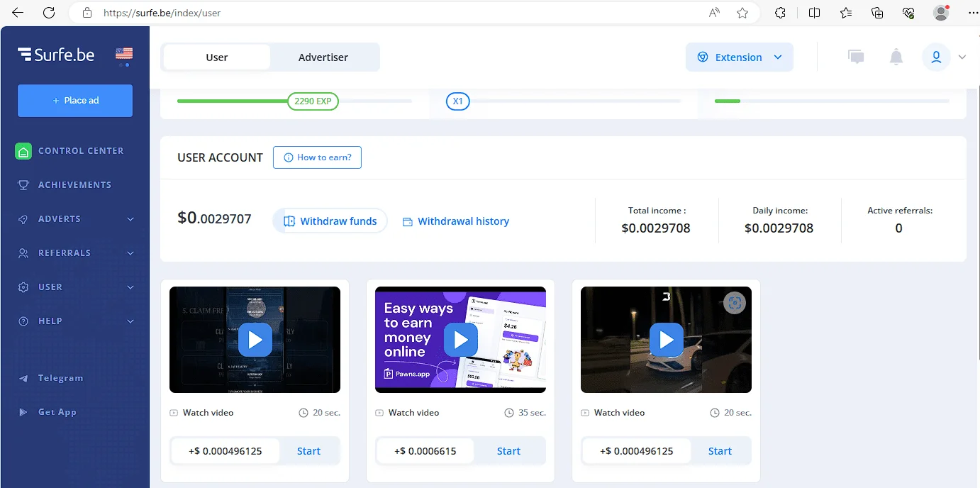The image size is (980, 488).
Task: Click the Telegram paper plane icon
Action: (23, 378)
